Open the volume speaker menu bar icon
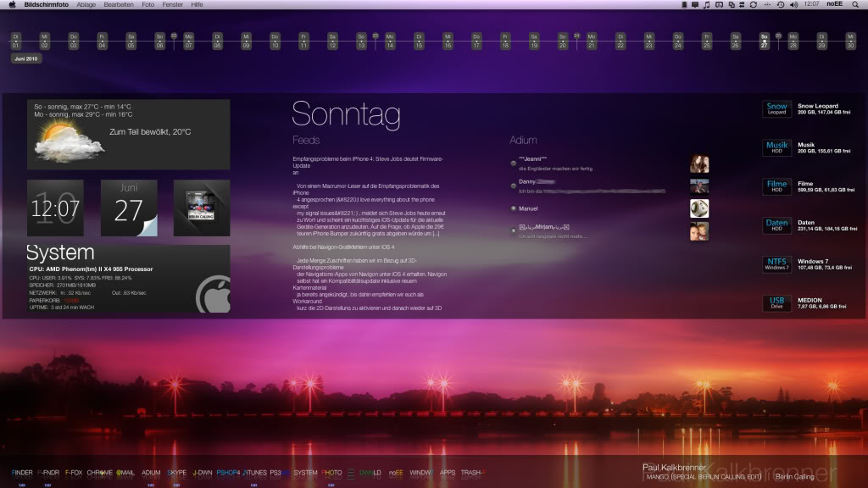Viewport: 868px width, 488px height. pos(793,4)
